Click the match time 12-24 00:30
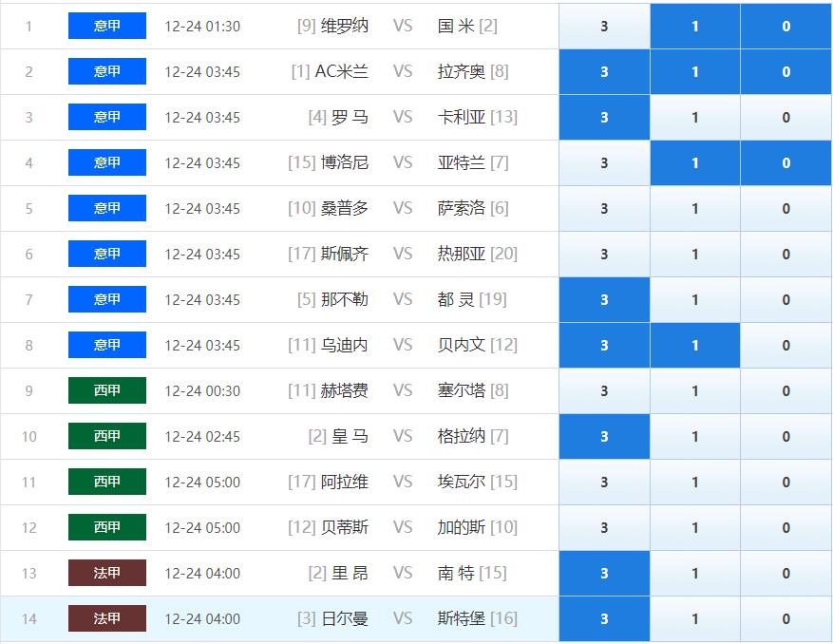 [202, 391]
